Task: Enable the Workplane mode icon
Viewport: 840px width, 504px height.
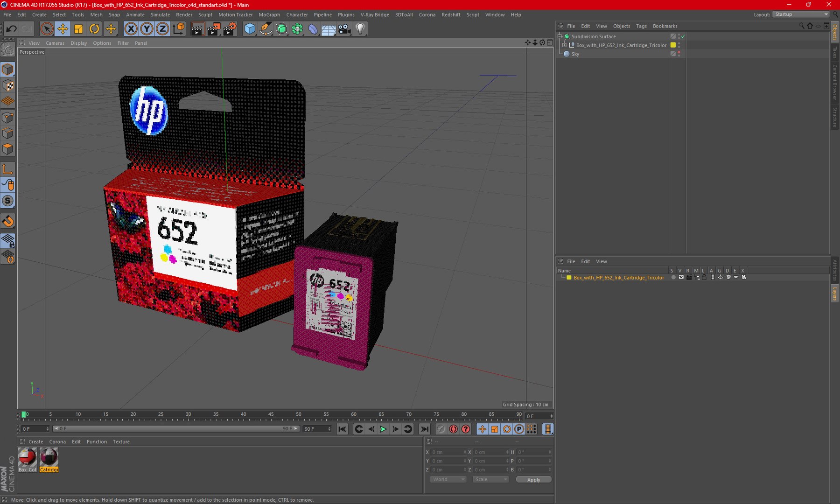Action: coord(8,101)
